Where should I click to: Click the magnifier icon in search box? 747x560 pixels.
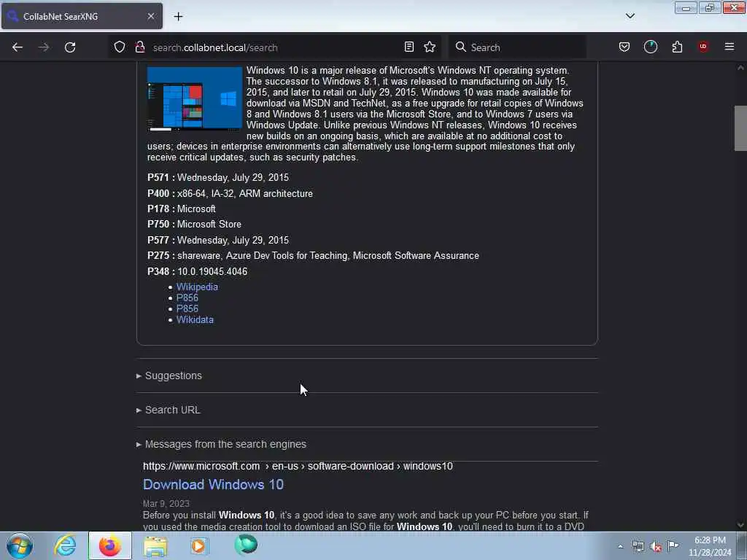tap(460, 47)
